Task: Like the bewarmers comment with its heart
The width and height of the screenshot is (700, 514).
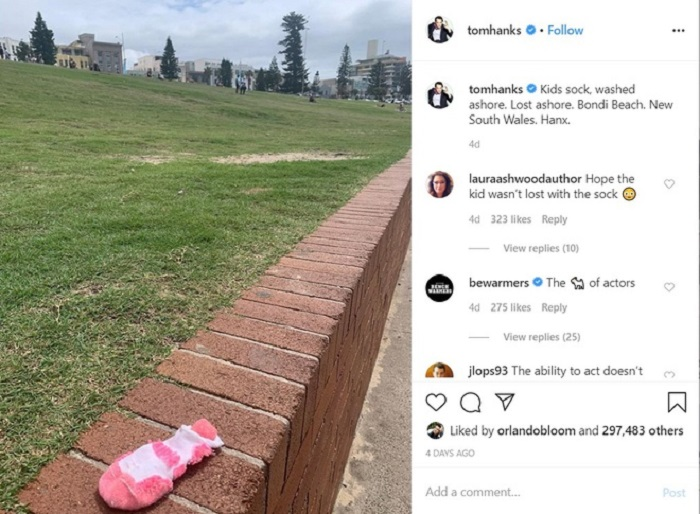Action: click(669, 287)
